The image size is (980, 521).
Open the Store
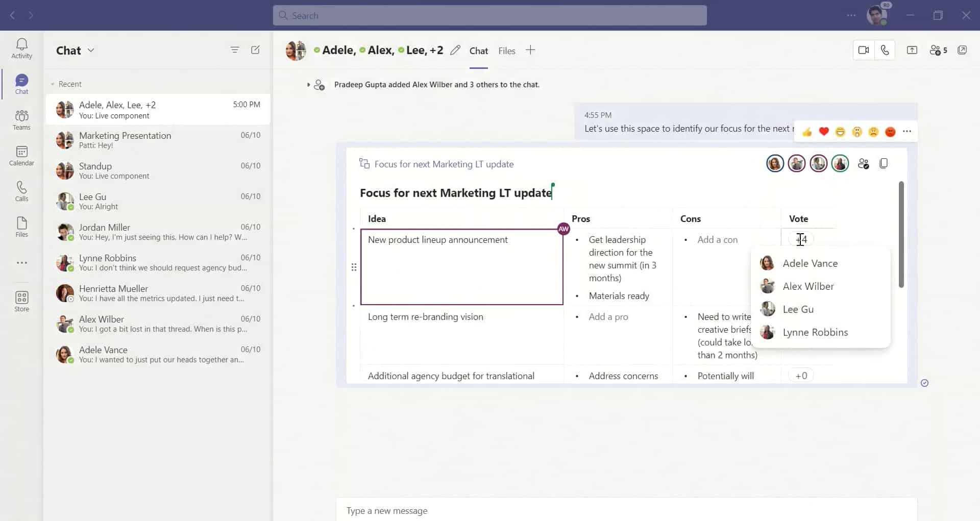click(x=21, y=301)
